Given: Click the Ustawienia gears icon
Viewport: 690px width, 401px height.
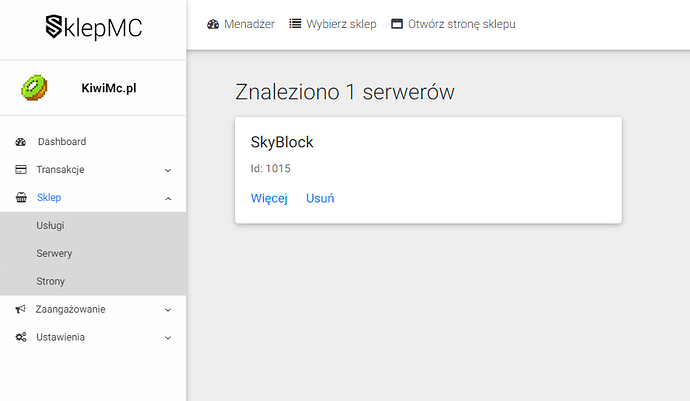Looking at the screenshot, I should pos(21,338).
